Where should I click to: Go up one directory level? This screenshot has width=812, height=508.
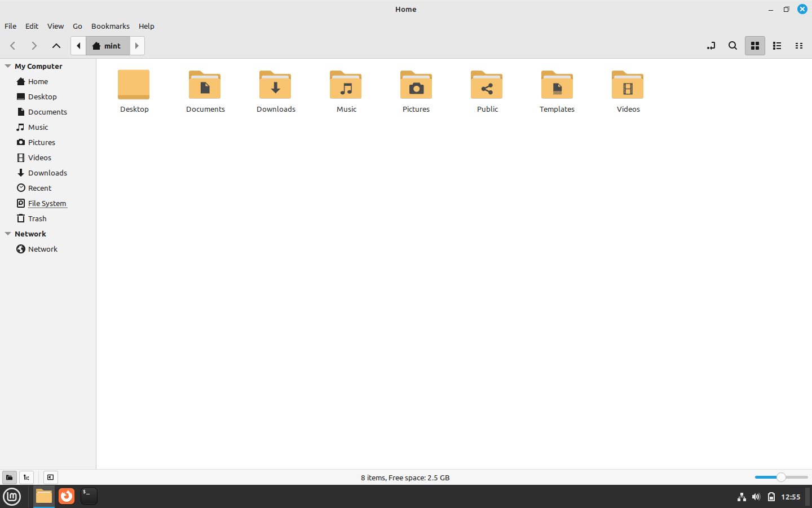55,46
